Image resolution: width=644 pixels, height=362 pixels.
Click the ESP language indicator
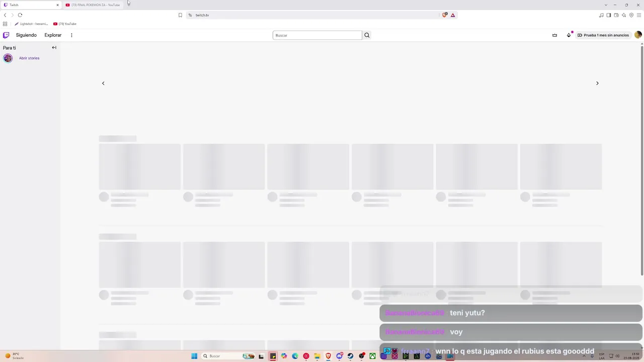(602, 356)
